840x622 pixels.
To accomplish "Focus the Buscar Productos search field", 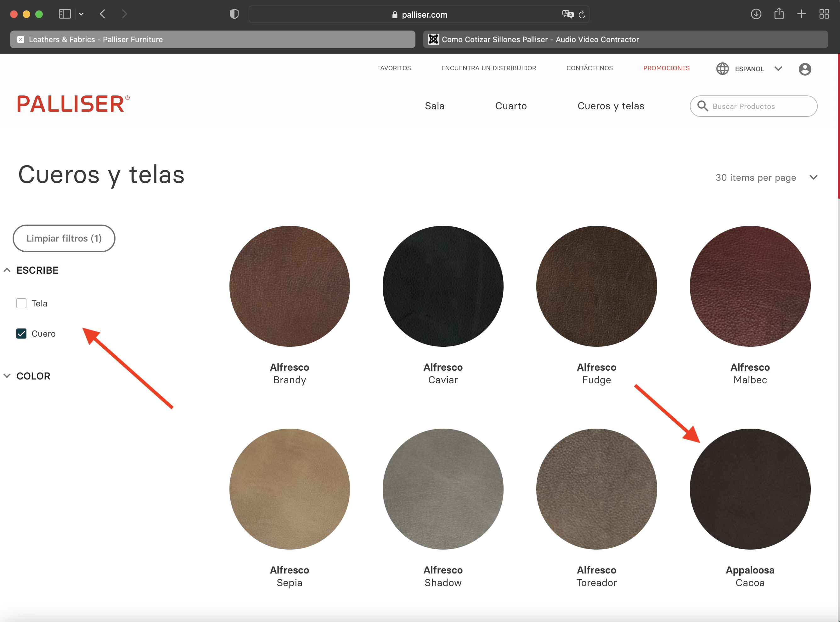I will (x=753, y=106).
